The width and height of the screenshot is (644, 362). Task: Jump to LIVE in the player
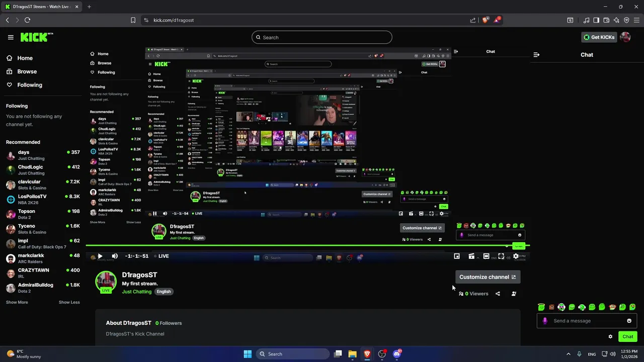(161, 256)
